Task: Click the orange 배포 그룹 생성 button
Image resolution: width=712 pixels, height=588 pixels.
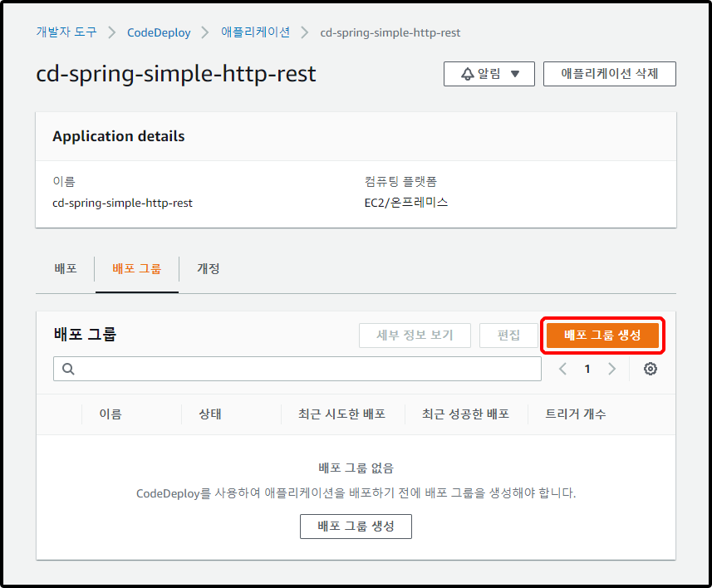Action: [602, 335]
